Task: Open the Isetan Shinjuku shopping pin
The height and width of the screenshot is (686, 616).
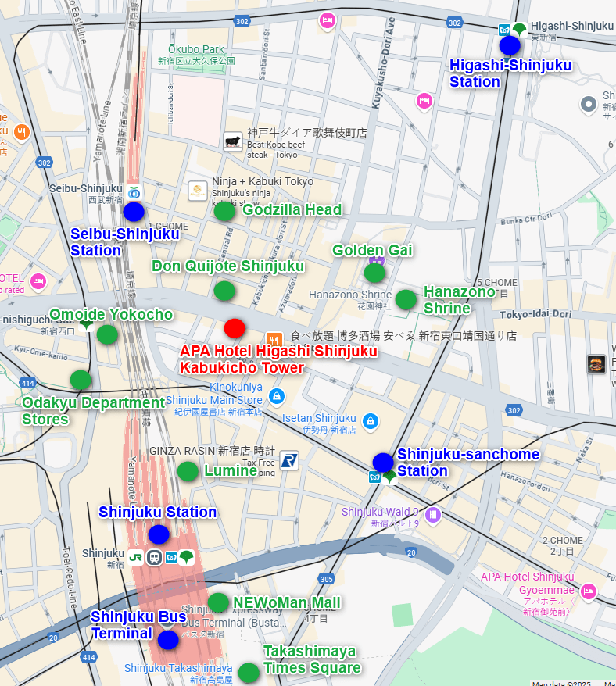Action: pyautogui.click(x=371, y=422)
